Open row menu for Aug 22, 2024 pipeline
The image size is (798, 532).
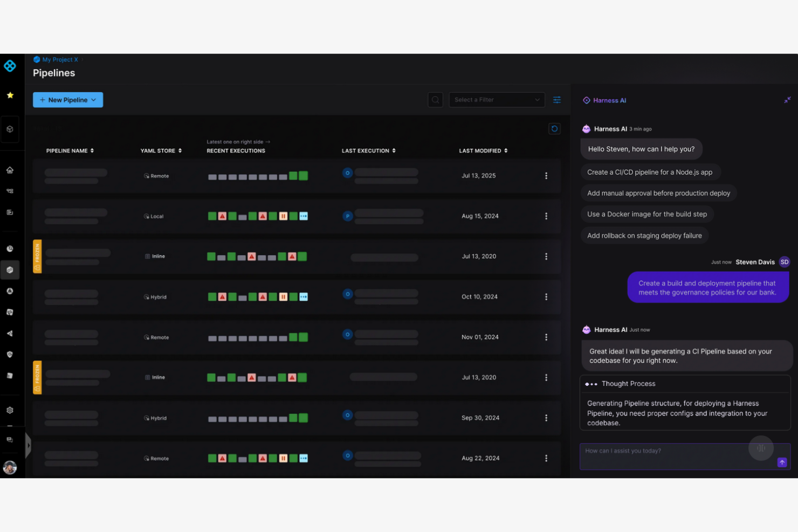[546, 459]
